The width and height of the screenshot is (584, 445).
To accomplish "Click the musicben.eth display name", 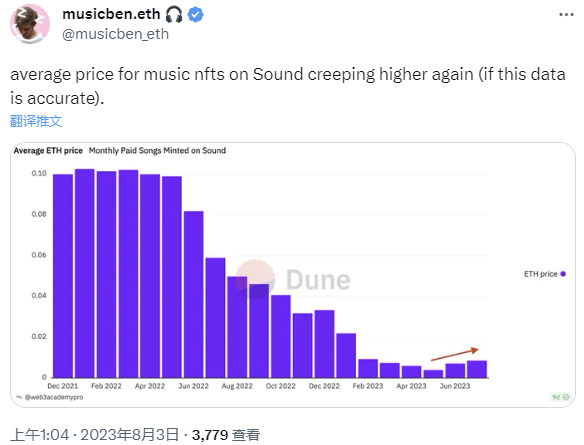I will pos(111,15).
